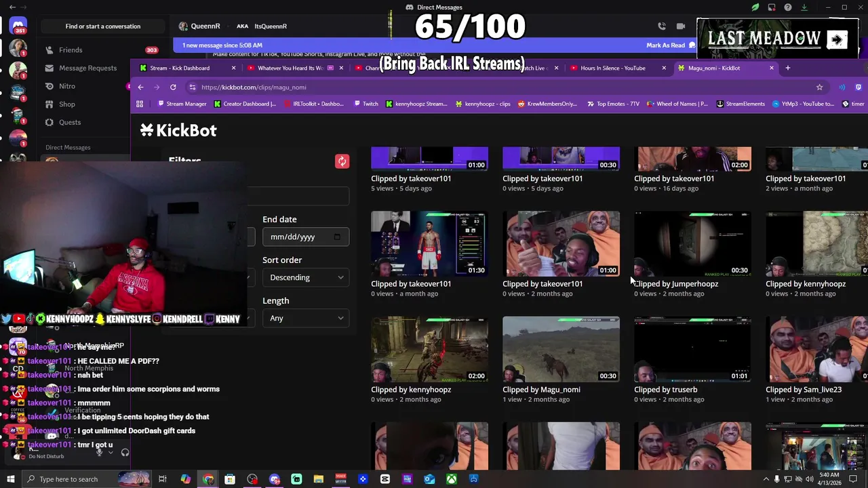Click taskbar clock 5:40 AM

(829, 479)
